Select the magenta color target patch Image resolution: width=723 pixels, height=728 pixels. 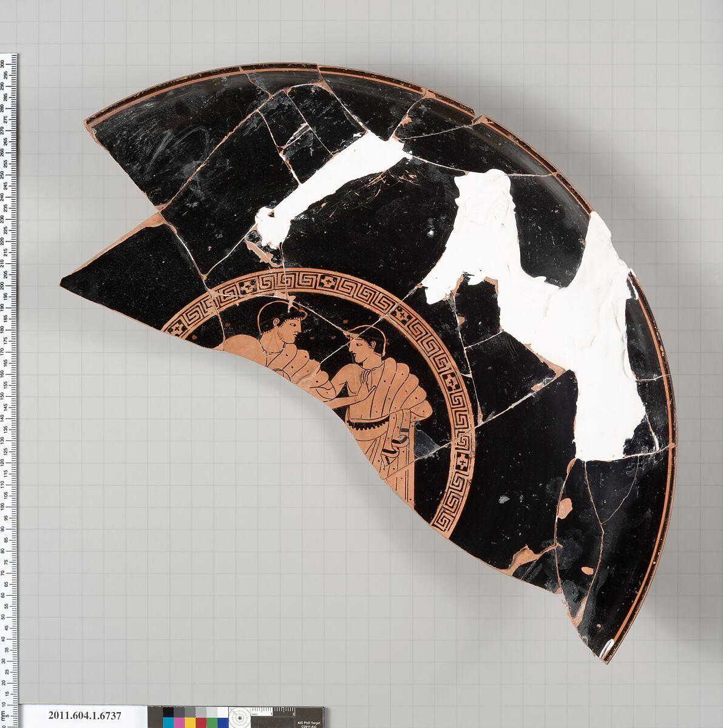point(179,723)
